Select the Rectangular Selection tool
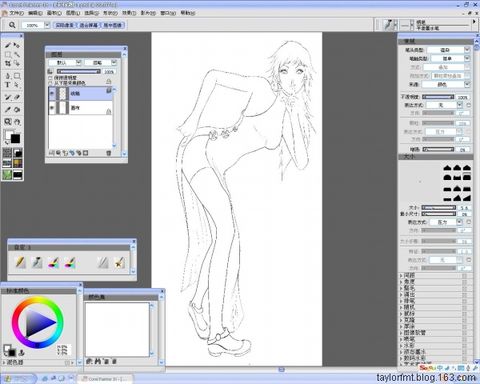The image size is (480, 384). point(8,54)
